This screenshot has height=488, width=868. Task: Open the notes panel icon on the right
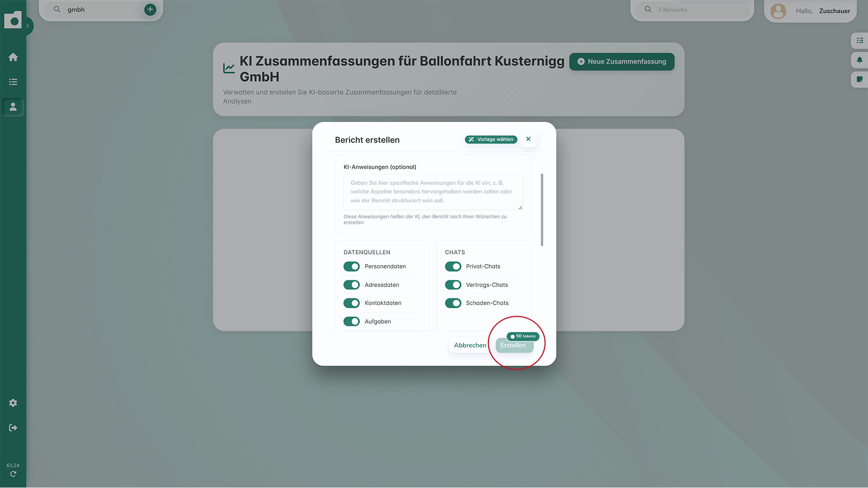point(860,80)
